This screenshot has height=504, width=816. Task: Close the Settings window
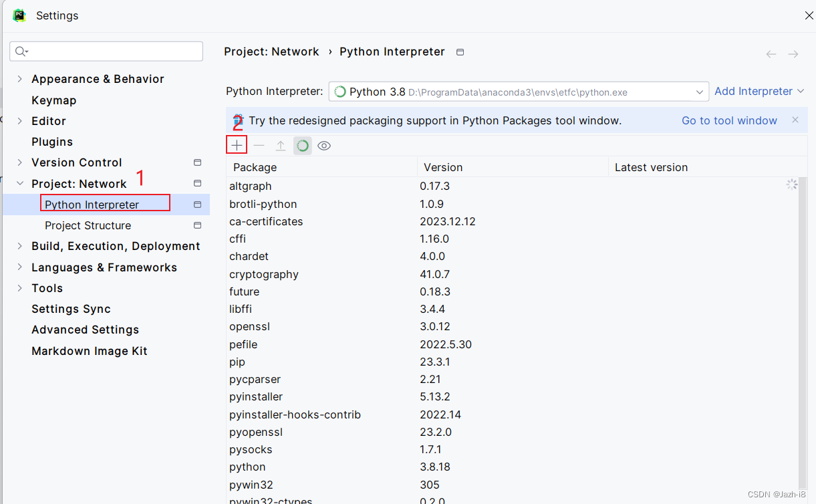[809, 15]
